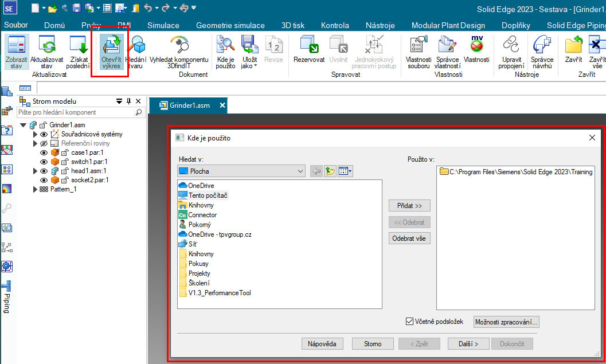Create a new document from the quick access toolbar

35,8
